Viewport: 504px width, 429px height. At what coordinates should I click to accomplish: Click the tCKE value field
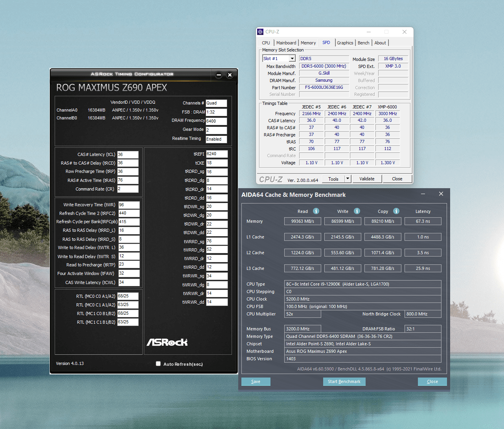coord(217,163)
